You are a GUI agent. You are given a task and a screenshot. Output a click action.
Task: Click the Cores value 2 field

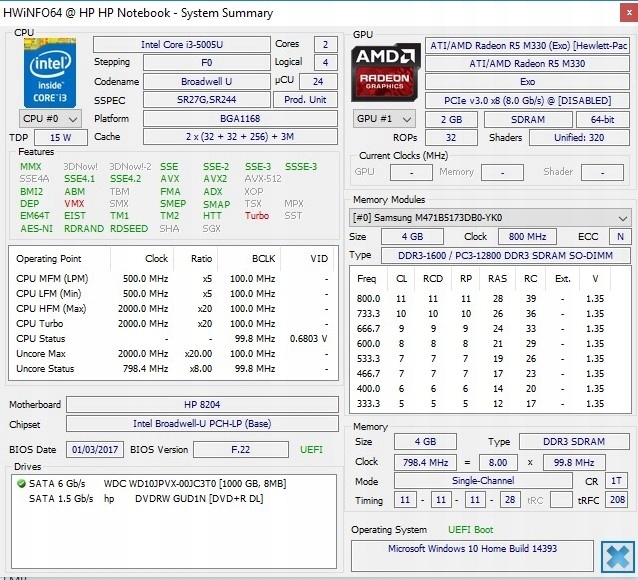click(x=326, y=44)
